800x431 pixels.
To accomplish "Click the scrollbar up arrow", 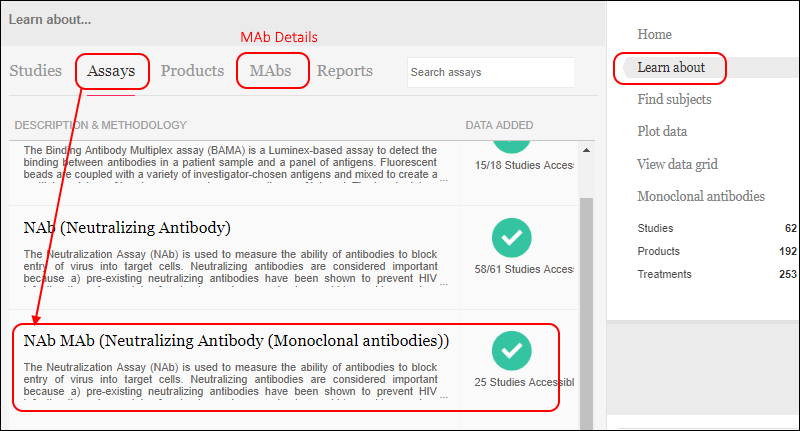I will point(586,150).
